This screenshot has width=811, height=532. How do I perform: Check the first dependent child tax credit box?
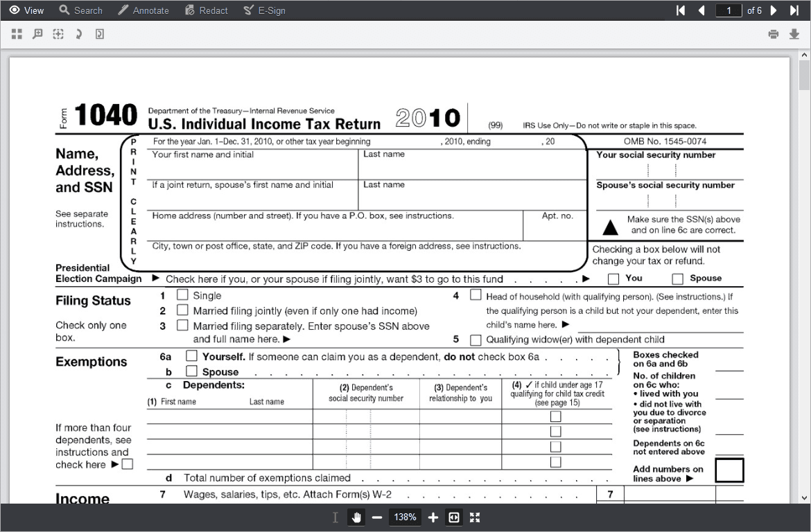pos(555,416)
